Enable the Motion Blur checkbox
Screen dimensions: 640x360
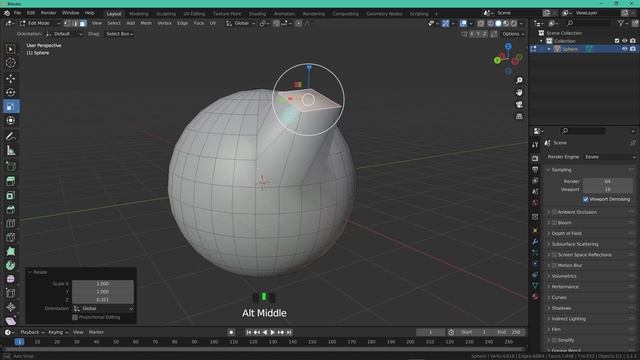(554, 265)
